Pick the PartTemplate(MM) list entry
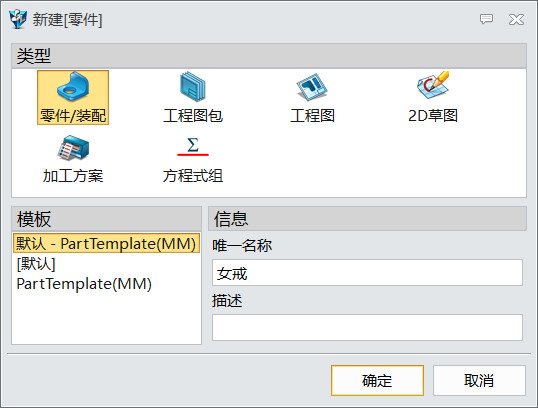Viewport: 538px width, 408px height. [x=84, y=284]
